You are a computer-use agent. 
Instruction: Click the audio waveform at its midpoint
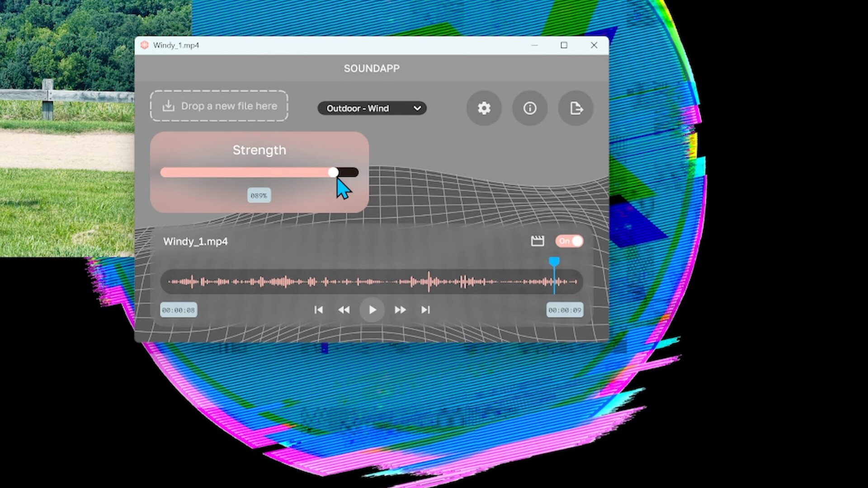372,282
